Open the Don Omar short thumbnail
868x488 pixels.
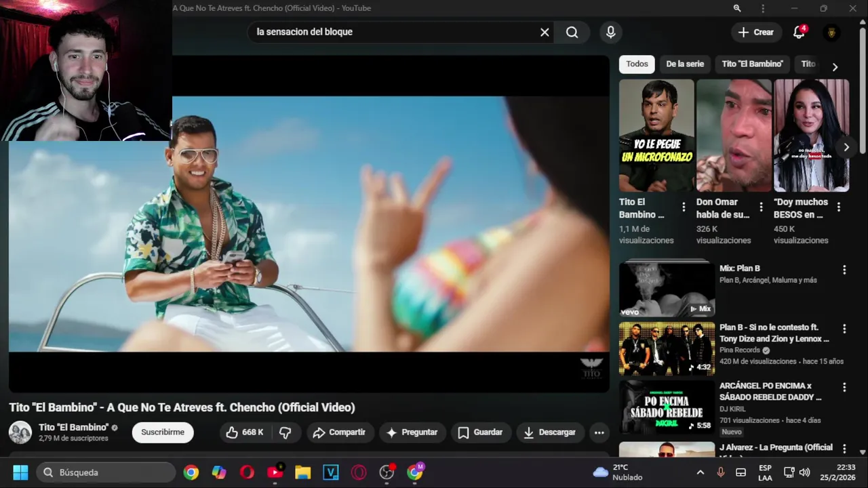tap(734, 136)
